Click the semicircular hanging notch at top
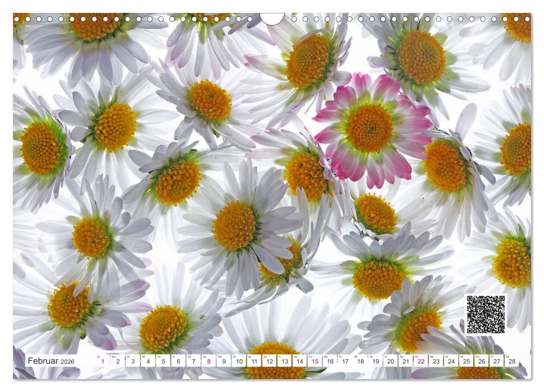This screenshot has height=392, width=544. (x=272, y=19)
